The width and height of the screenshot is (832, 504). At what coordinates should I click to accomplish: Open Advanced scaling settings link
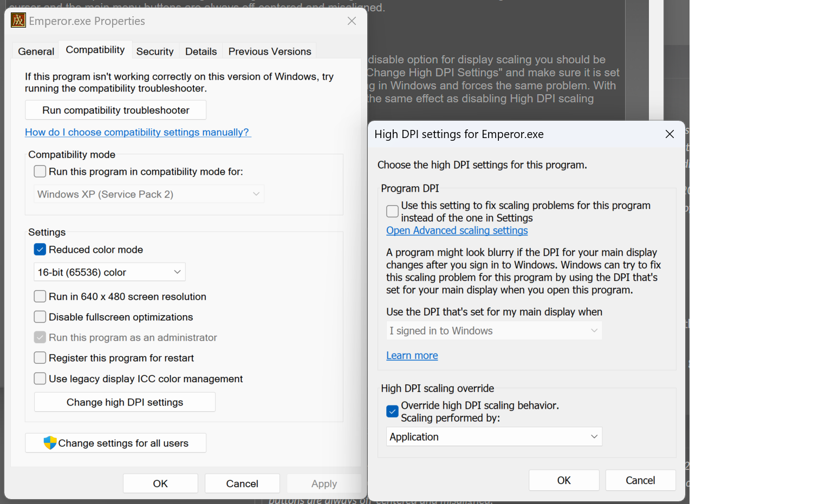[457, 231]
